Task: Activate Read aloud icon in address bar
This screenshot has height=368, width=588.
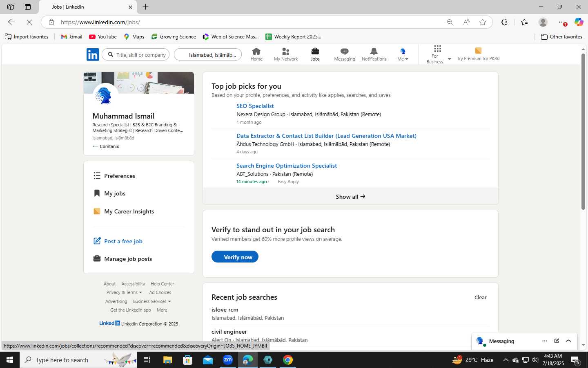Action: (x=466, y=22)
